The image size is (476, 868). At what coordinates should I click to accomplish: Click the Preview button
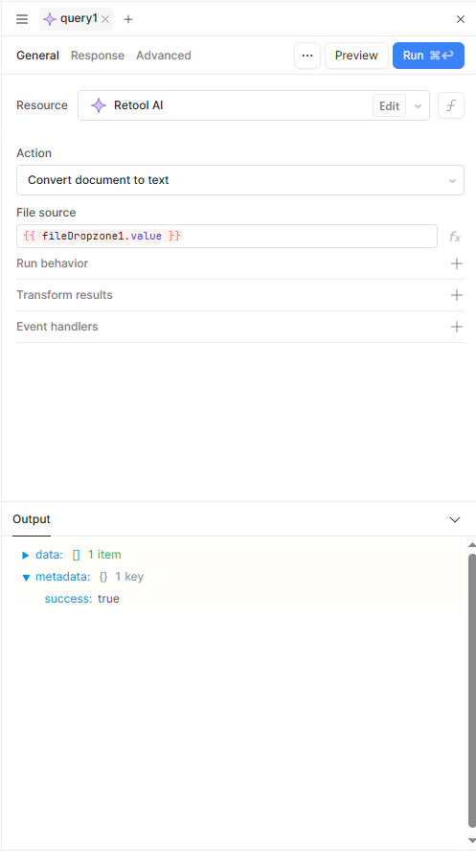click(x=356, y=56)
